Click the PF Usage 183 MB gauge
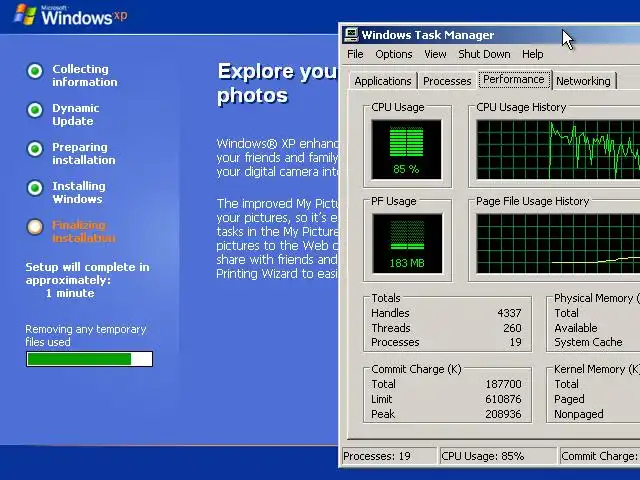 point(407,243)
